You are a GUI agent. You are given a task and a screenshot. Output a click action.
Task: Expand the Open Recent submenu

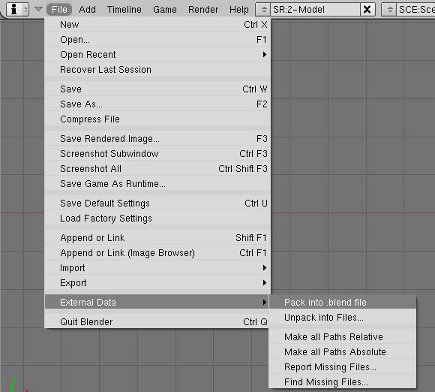(x=158, y=54)
